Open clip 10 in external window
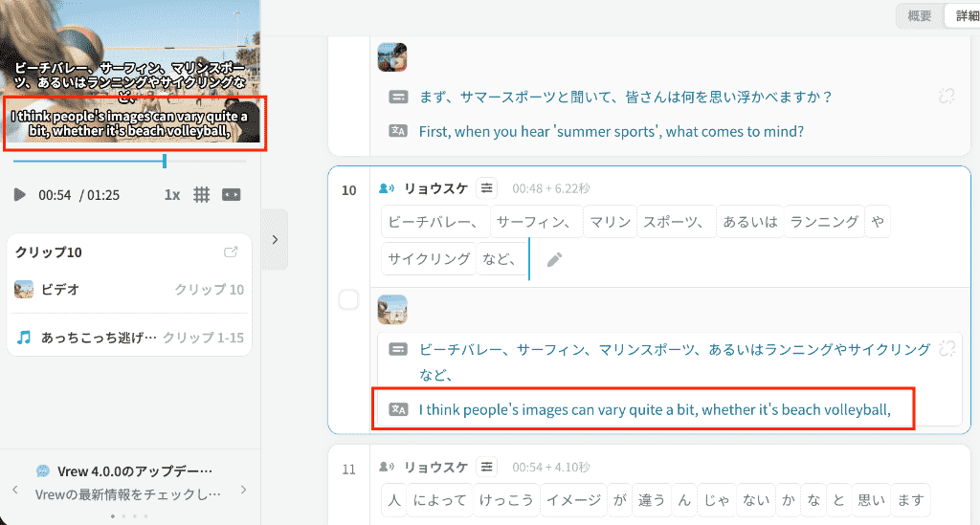Image resolution: width=980 pixels, height=525 pixels. tap(231, 252)
